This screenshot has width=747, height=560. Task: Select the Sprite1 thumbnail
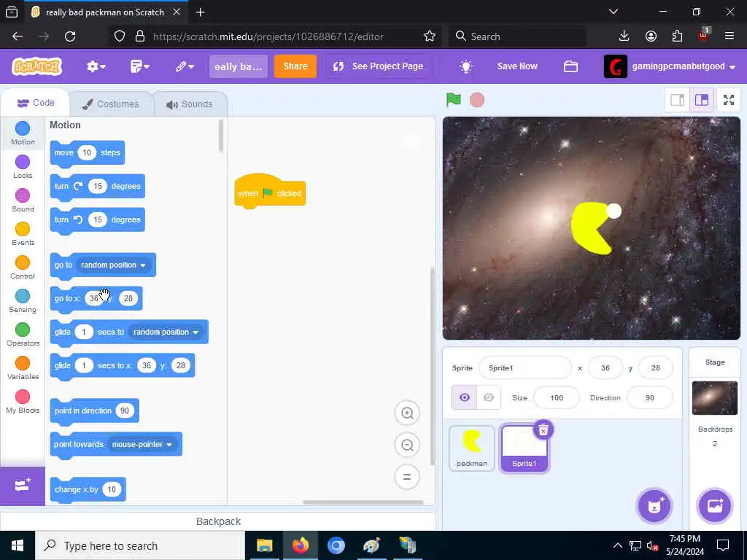(x=524, y=448)
